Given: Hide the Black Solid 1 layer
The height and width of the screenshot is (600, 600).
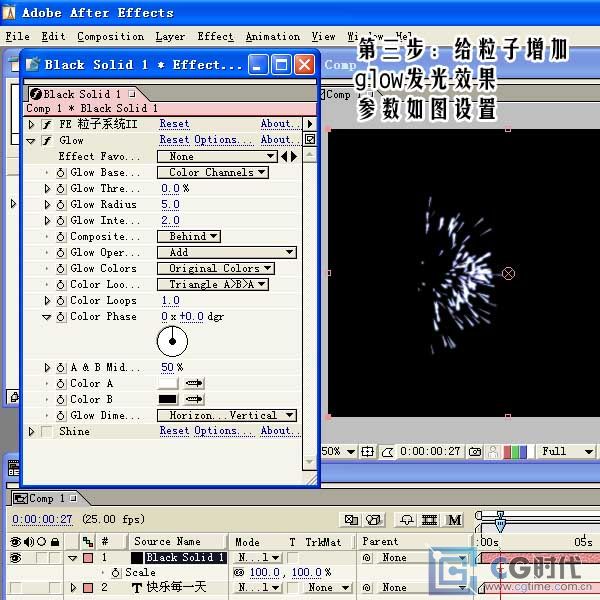Looking at the screenshot, I should point(15,558).
